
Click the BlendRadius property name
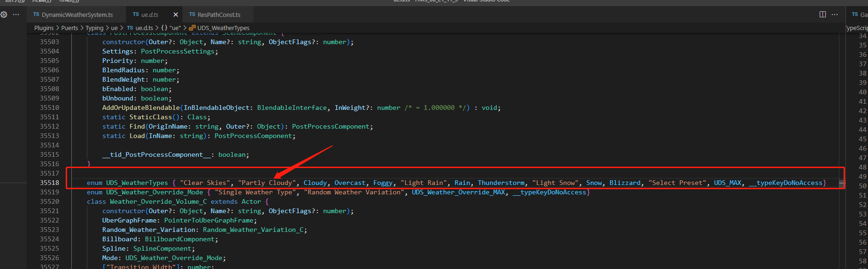[x=123, y=70]
